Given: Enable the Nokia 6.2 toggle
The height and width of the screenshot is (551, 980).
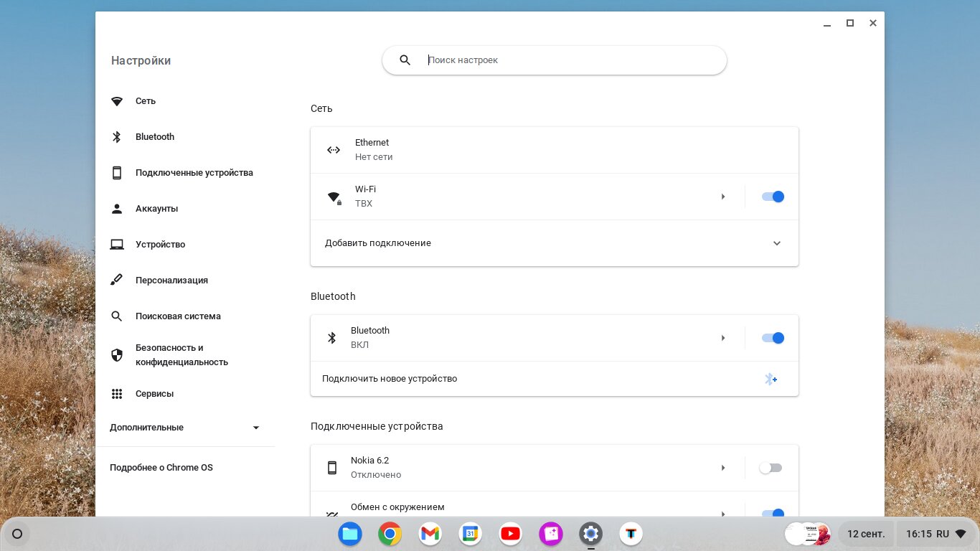Looking at the screenshot, I should coord(771,468).
